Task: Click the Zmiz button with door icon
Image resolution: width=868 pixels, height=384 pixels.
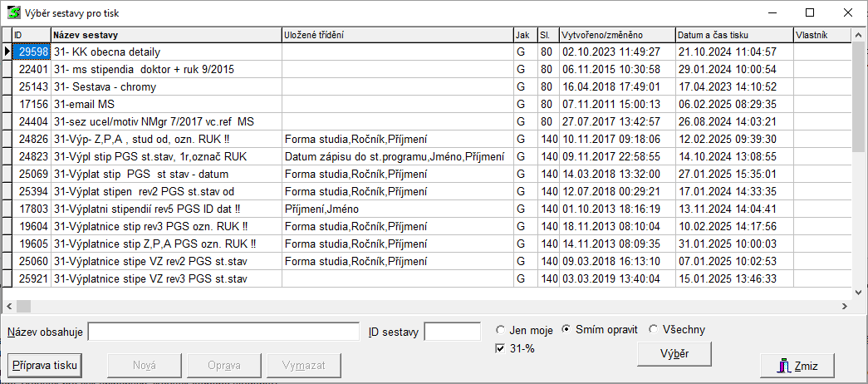Action: point(797,365)
